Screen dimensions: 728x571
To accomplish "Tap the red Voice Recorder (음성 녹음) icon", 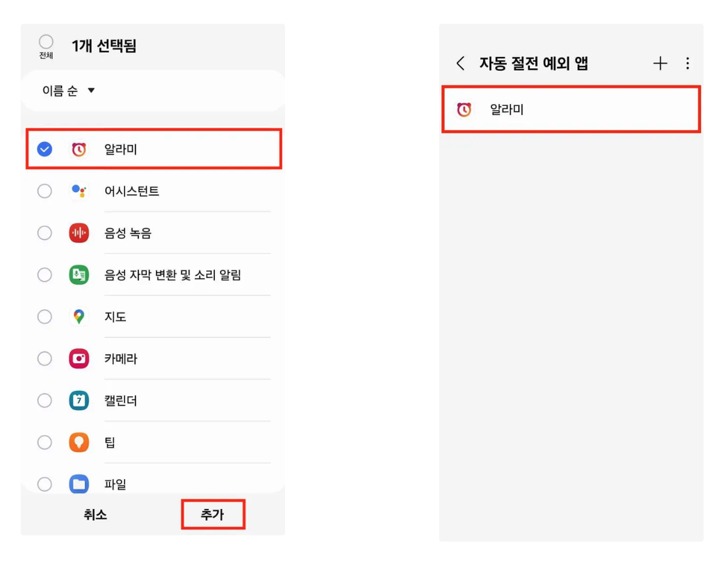I will click(79, 233).
